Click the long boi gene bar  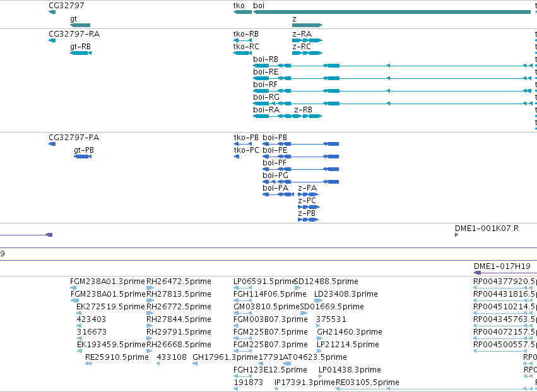pos(392,12)
